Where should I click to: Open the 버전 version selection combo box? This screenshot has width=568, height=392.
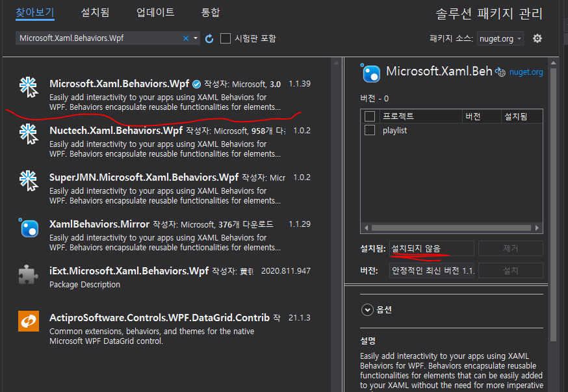click(432, 270)
